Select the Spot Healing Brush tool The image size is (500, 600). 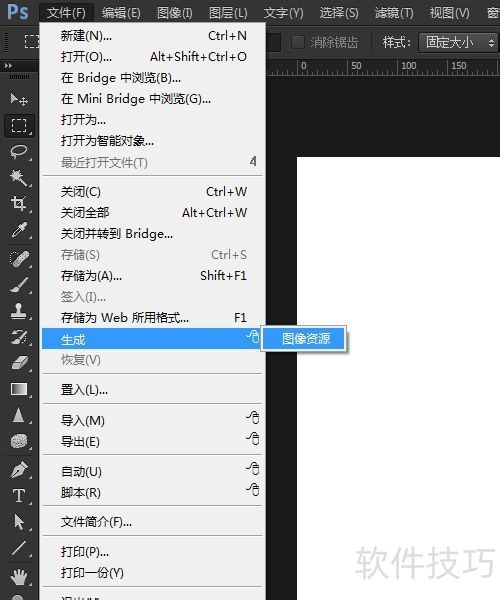[x=19, y=259]
